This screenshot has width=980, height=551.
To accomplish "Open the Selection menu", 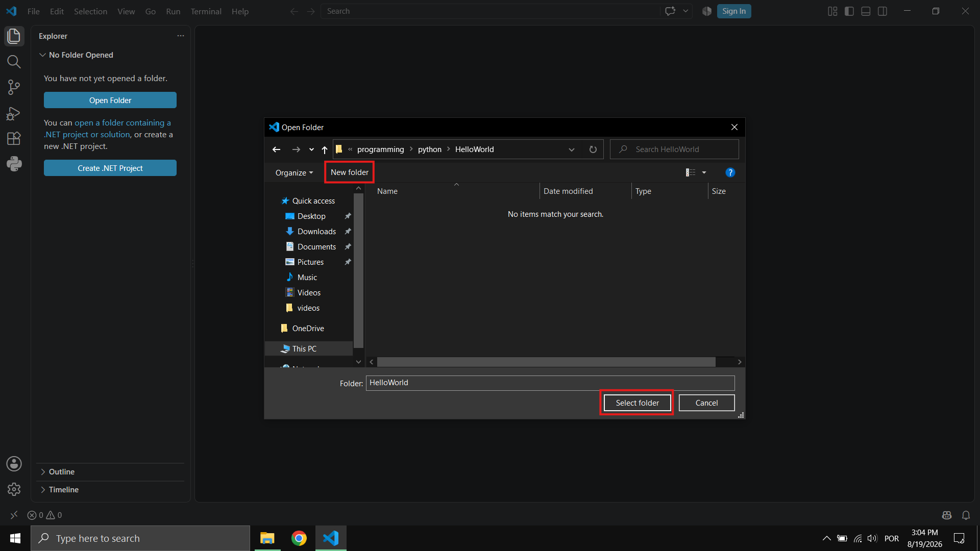I will point(90,11).
